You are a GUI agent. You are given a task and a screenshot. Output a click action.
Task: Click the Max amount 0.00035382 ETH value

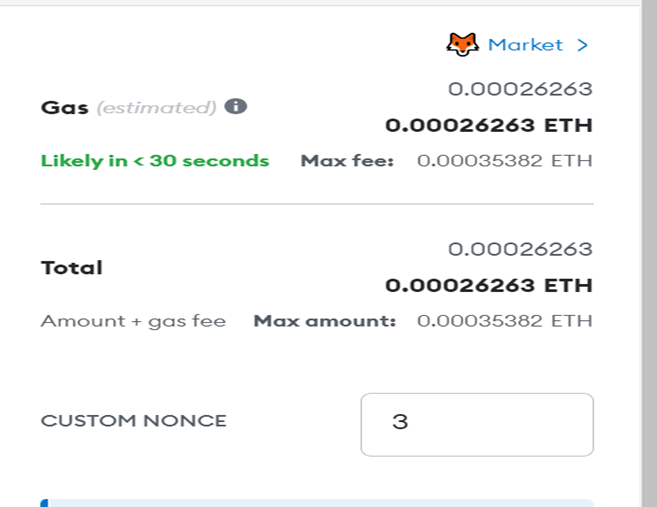point(504,321)
